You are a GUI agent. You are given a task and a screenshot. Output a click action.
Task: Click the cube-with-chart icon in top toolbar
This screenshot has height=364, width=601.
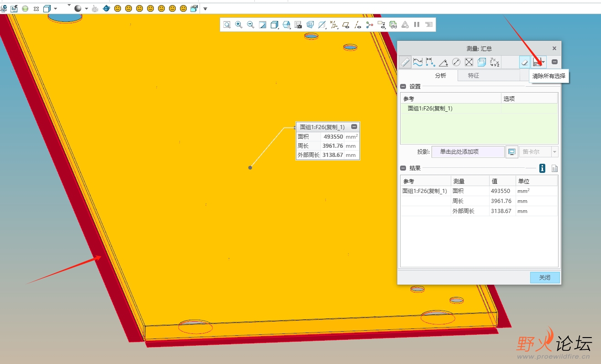(194, 8)
